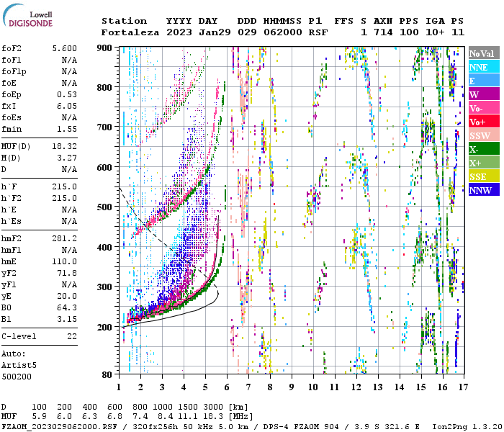Select the X+ light green swatch

click(484, 163)
